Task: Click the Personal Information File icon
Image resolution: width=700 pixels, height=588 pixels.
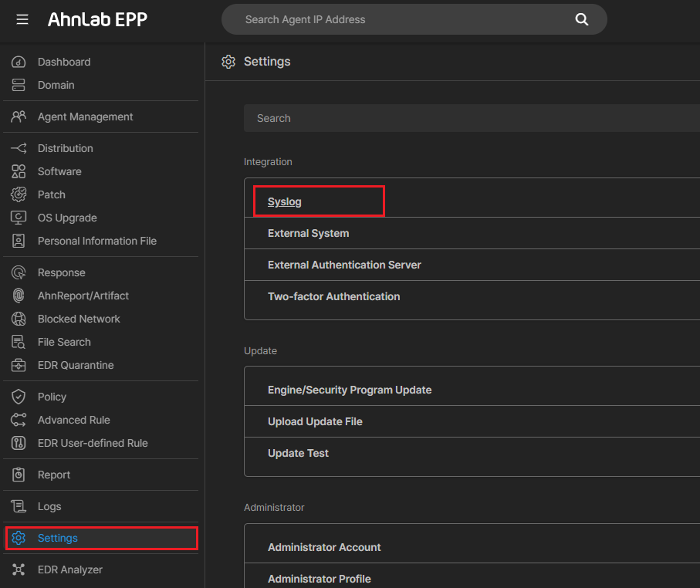Action: (19, 241)
